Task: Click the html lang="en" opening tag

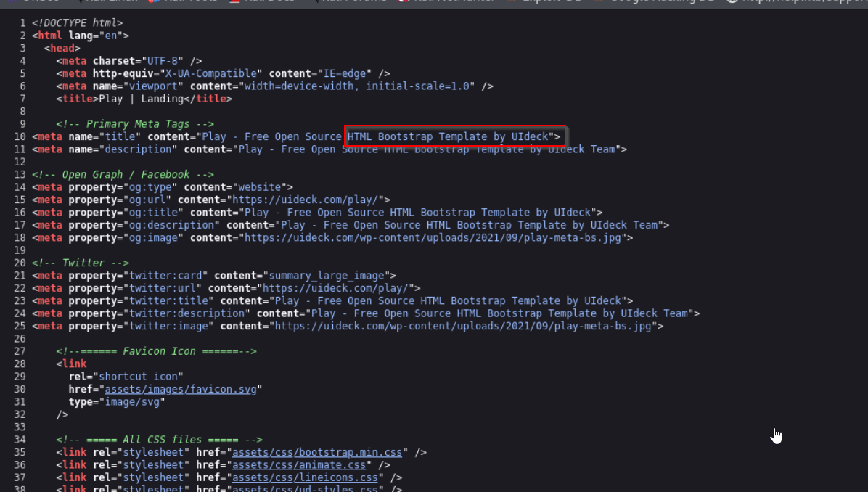Action: pyautogui.click(x=80, y=36)
